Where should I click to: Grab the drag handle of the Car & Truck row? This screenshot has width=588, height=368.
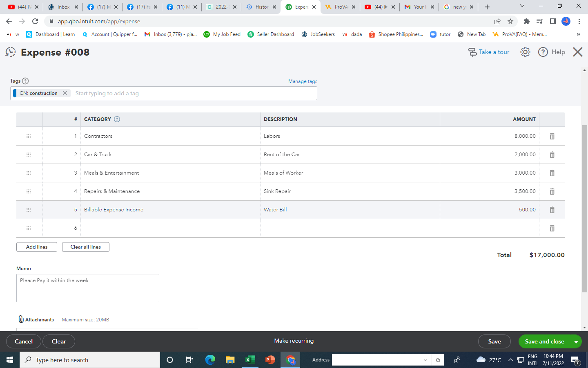click(29, 155)
